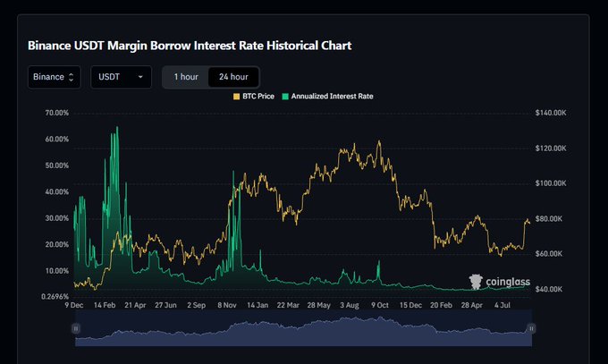
Task: Click the $140.00K price axis label
Action: click(x=551, y=113)
